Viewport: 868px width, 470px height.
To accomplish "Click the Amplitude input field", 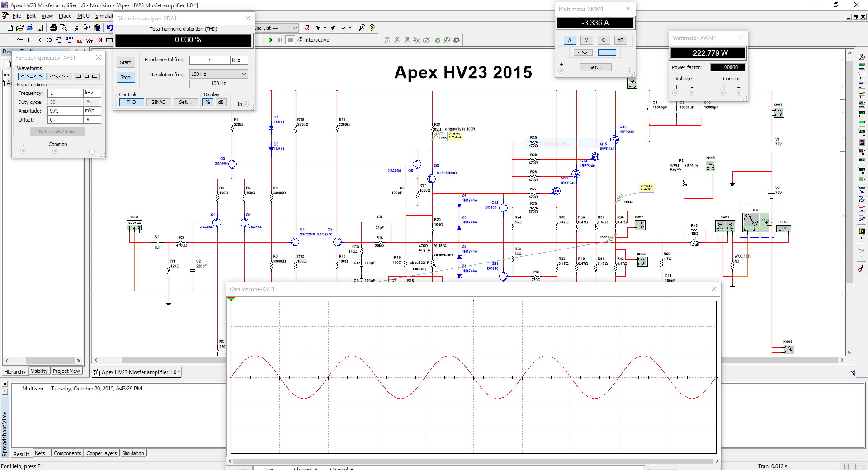I will (x=66, y=111).
